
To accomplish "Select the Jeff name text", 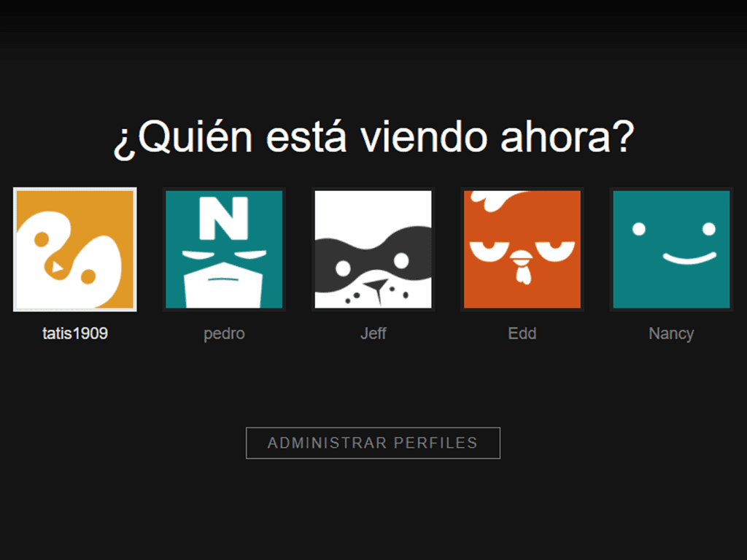I will (373, 333).
